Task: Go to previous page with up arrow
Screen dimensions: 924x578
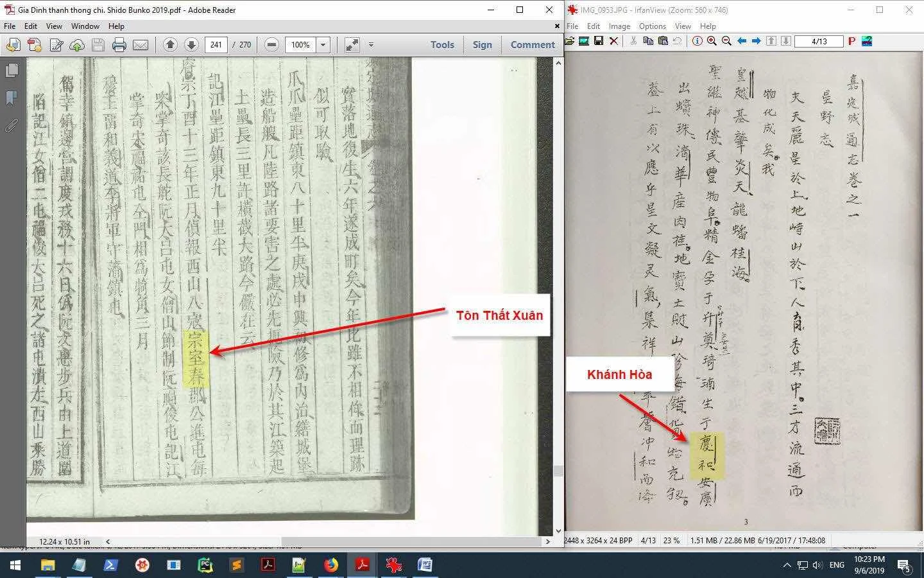Action: pyautogui.click(x=170, y=44)
